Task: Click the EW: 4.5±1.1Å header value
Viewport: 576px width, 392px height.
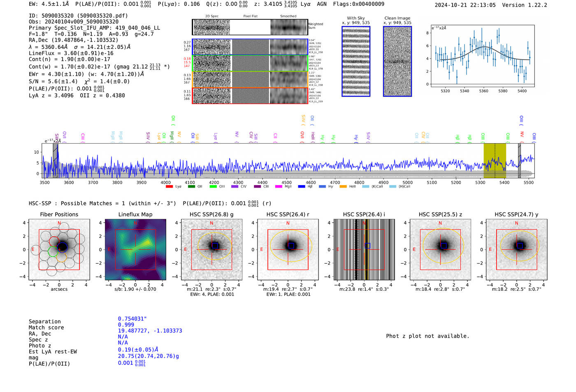Action: tap(49, 4)
